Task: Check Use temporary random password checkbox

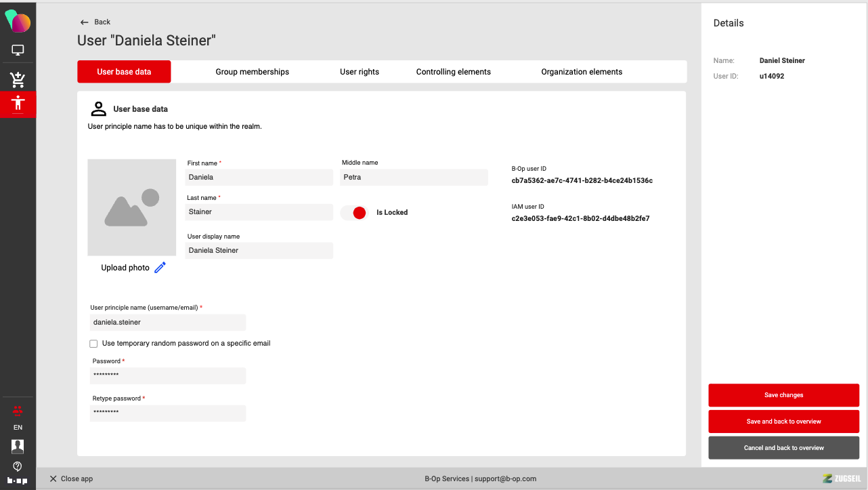Action: click(93, 344)
